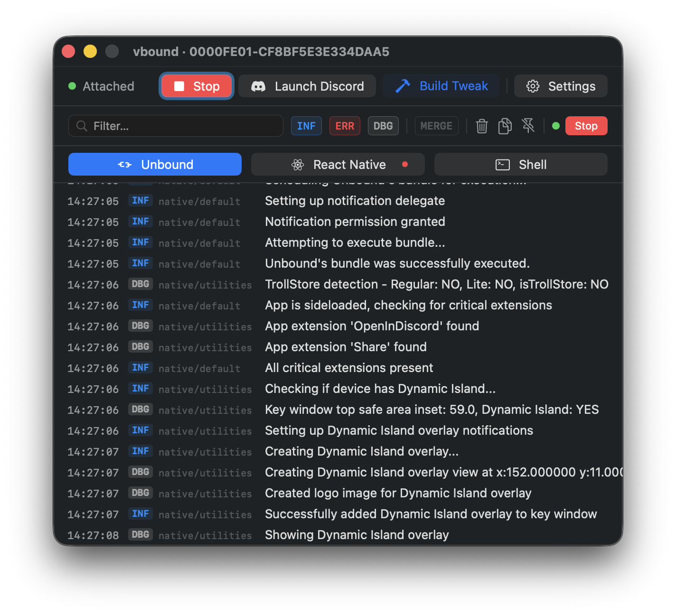Minimize the window with the yellow button
Screen dimensions: 676x616
tap(90, 51)
